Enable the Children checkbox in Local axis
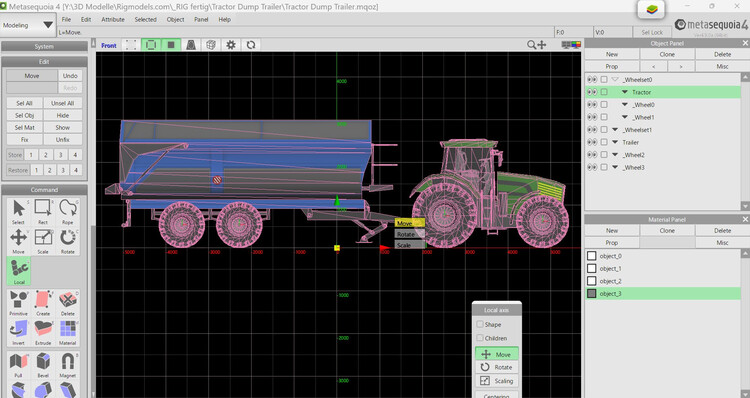This screenshot has height=398, width=750. (480, 338)
